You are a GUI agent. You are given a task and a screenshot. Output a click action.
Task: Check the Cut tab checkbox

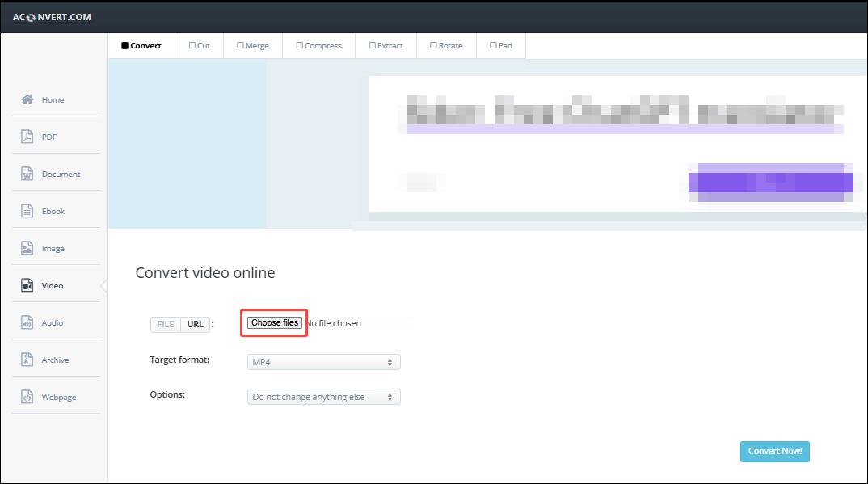click(x=191, y=45)
